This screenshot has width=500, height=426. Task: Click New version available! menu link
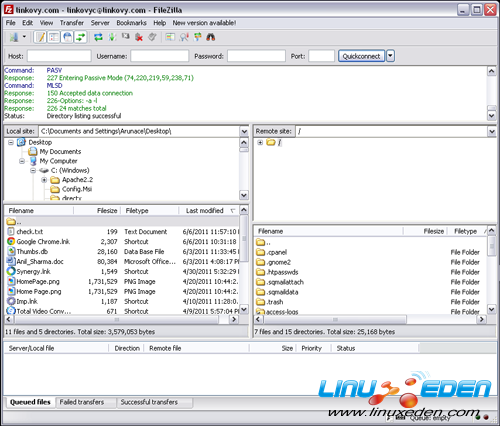(204, 23)
